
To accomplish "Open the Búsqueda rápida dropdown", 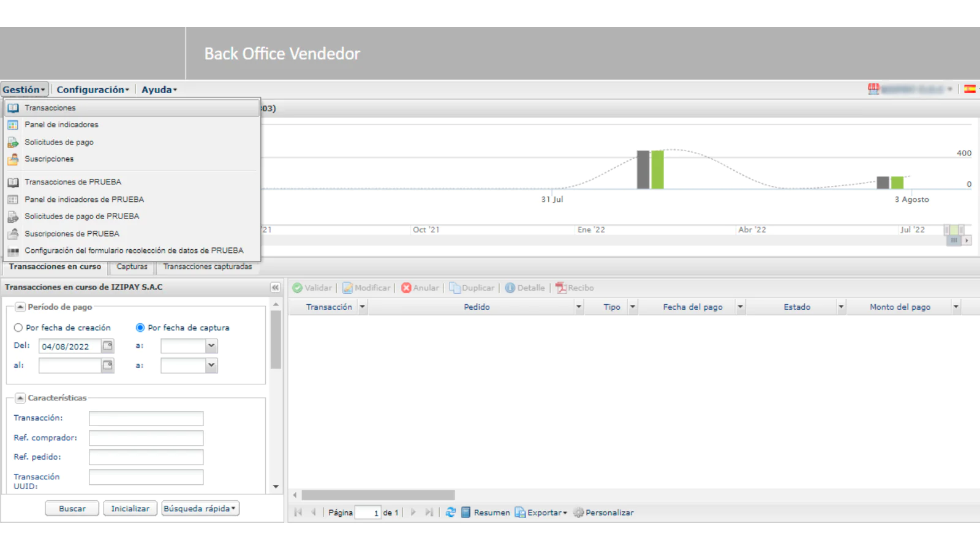I will click(200, 509).
